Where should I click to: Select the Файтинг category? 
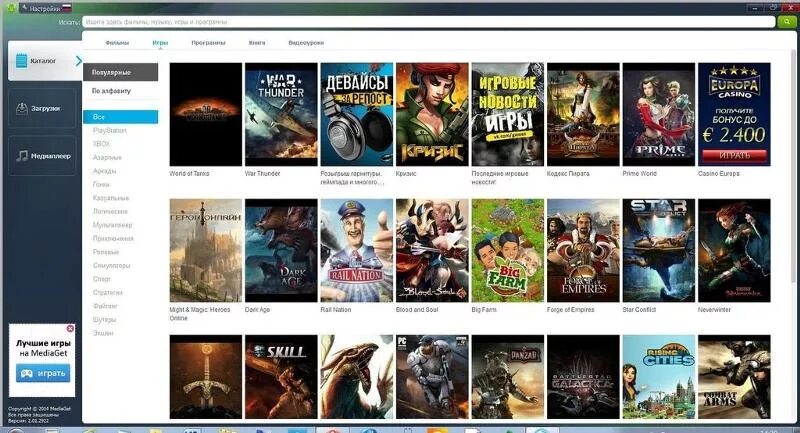[105, 306]
